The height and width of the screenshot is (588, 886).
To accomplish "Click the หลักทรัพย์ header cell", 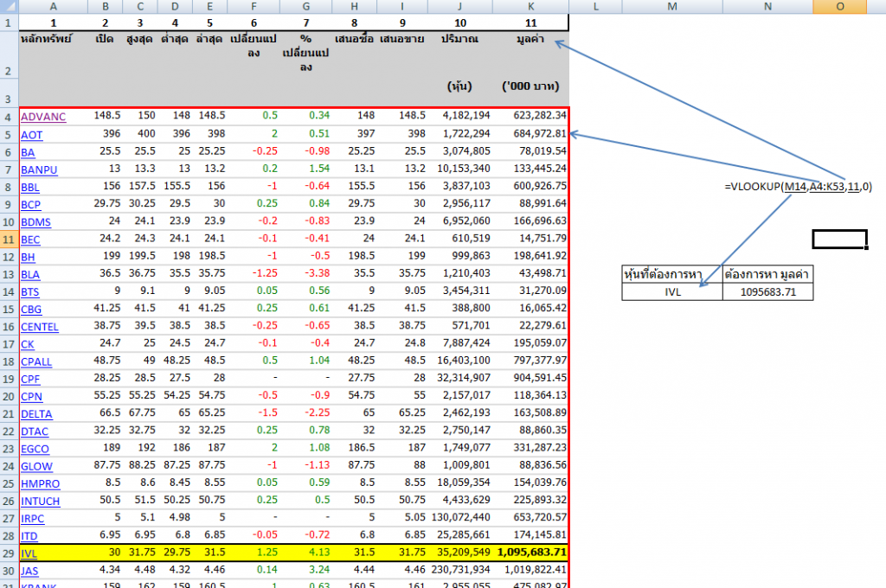I will (x=53, y=53).
